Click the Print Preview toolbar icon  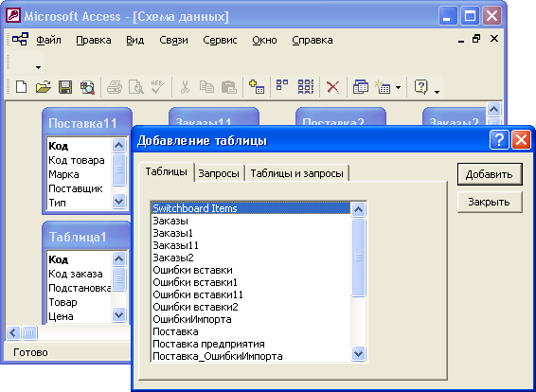(135, 87)
